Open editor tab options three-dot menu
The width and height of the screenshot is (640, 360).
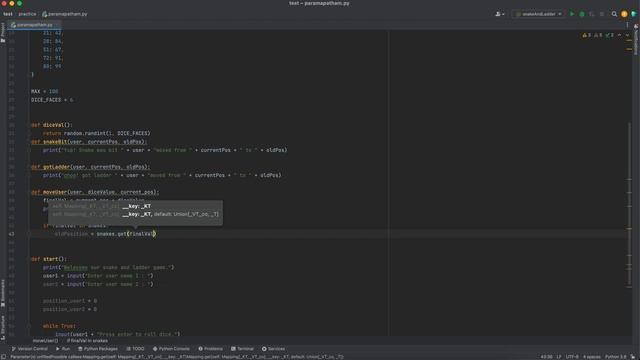pyautogui.click(x=627, y=25)
